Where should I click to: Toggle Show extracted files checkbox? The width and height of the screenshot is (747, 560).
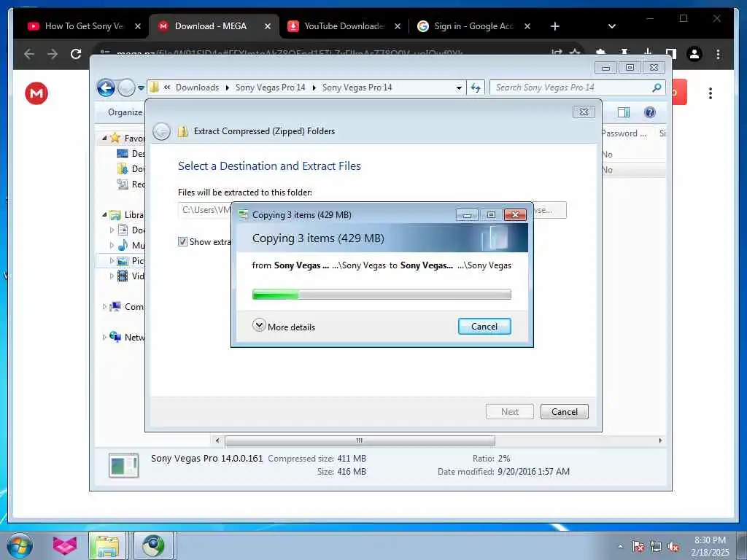pyautogui.click(x=182, y=242)
